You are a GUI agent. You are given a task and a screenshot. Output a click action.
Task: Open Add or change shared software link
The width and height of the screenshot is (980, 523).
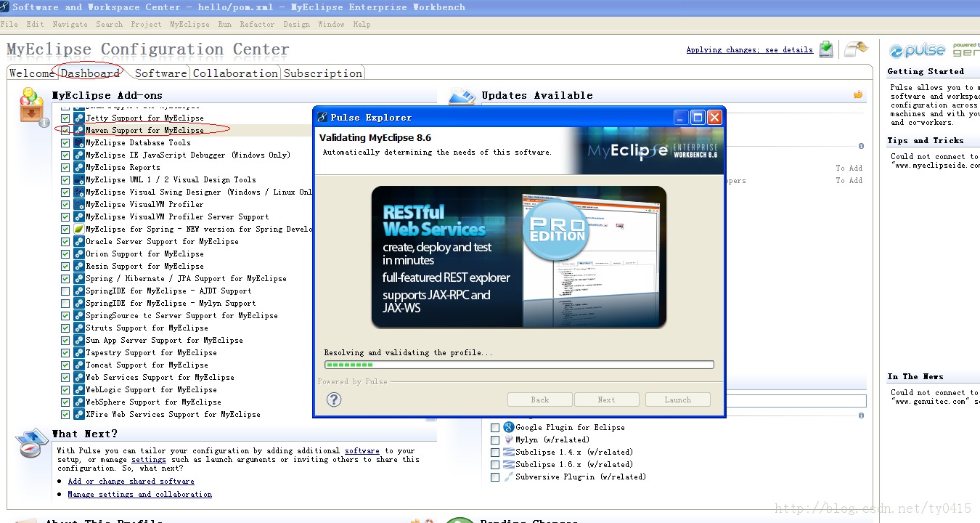pyautogui.click(x=131, y=481)
